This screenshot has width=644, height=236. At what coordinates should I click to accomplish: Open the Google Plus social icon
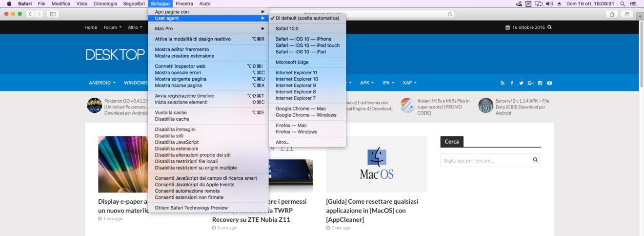click(531, 83)
